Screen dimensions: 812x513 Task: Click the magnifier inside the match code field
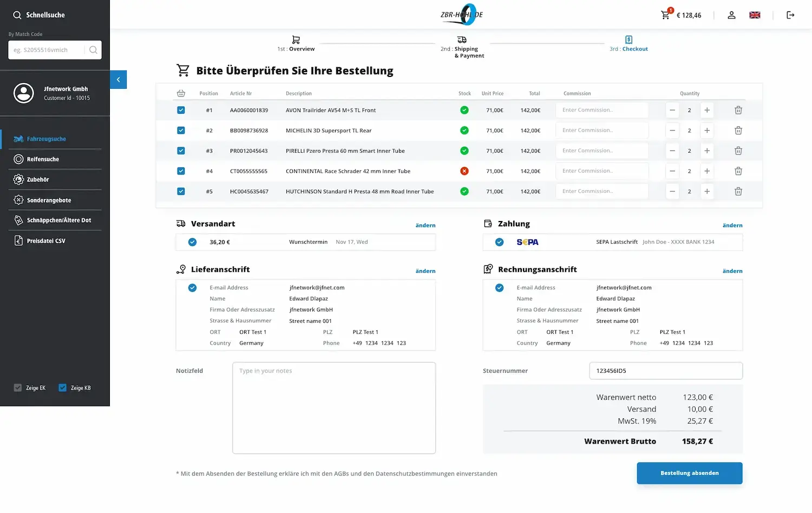pos(93,50)
